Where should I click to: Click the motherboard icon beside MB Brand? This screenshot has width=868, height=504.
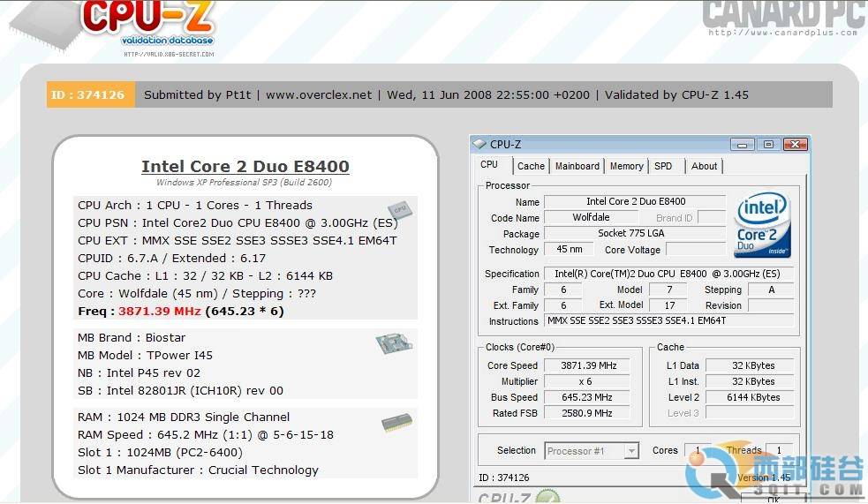(x=394, y=343)
